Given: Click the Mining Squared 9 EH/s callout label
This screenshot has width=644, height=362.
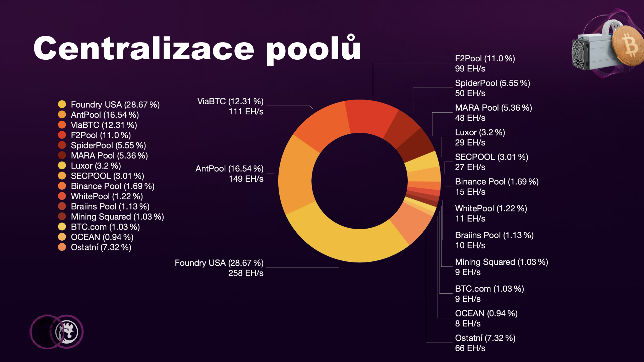Looking at the screenshot, I should point(501,267).
